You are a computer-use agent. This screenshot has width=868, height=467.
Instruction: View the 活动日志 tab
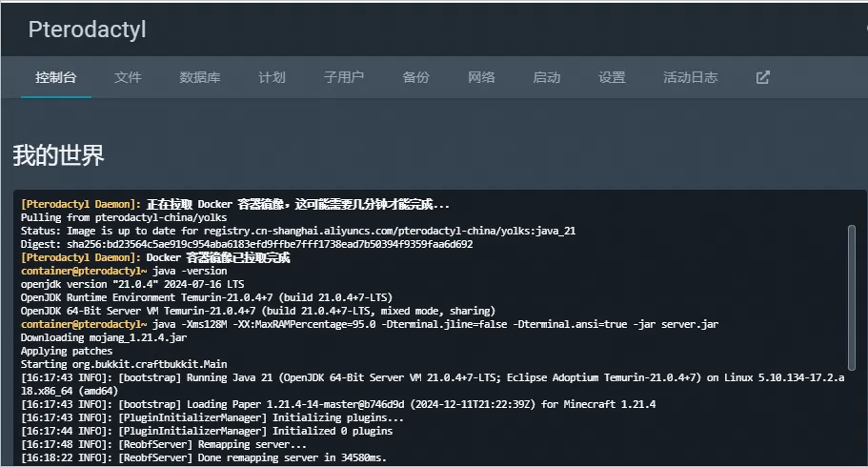[690, 77]
